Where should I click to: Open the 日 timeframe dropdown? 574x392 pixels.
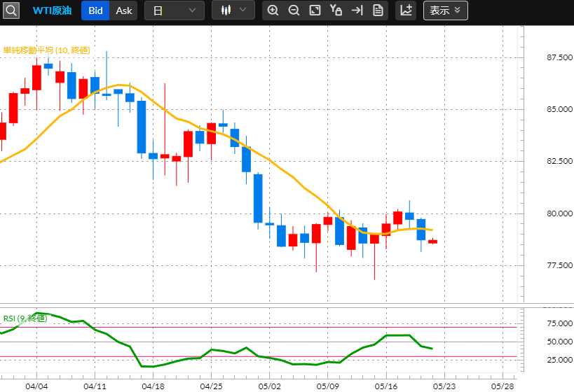[175, 10]
